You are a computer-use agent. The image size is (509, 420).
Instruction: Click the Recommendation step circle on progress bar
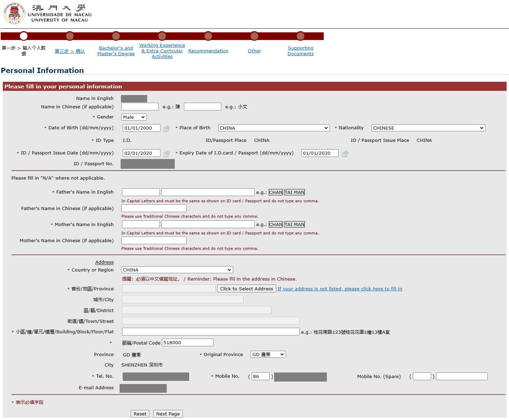tap(208, 36)
